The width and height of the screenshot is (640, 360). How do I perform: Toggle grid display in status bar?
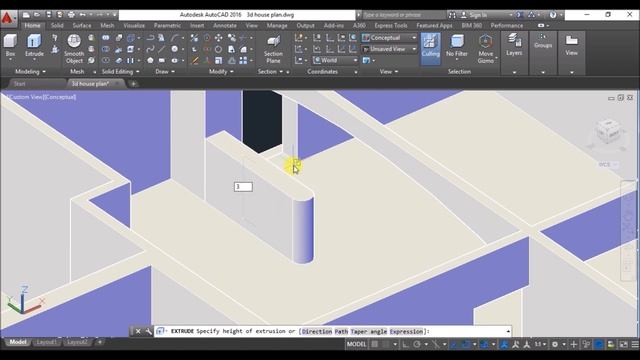(375, 344)
